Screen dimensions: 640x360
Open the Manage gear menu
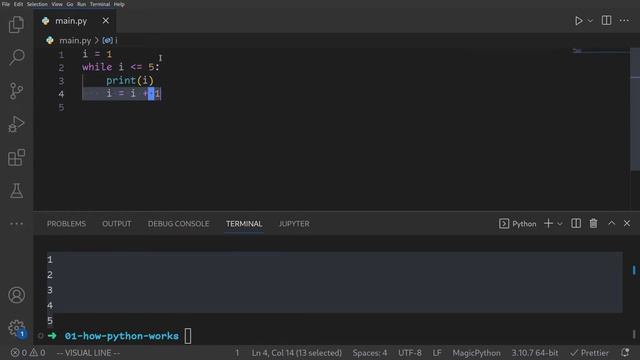point(16,328)
